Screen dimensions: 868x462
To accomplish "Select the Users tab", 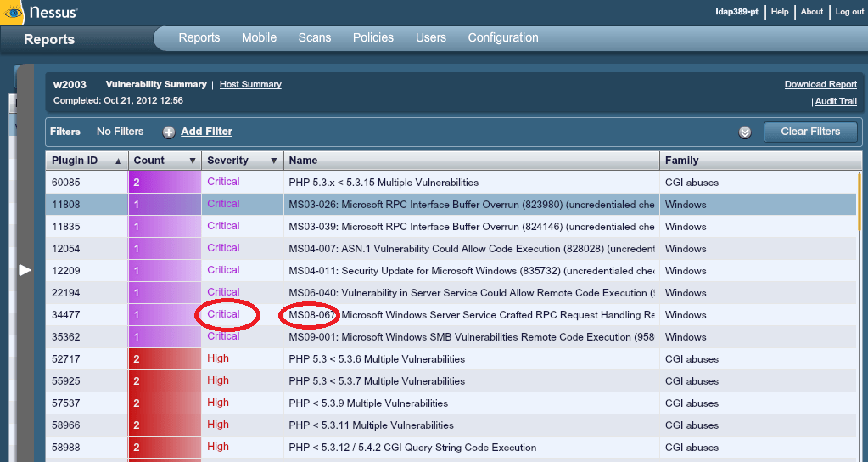I will click(x=431, y=37).
